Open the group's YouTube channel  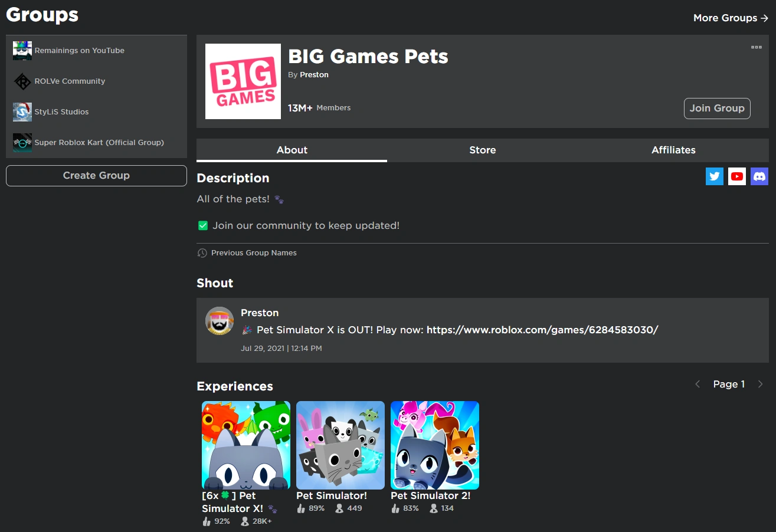pyautogui.click(x=737, y=176)
